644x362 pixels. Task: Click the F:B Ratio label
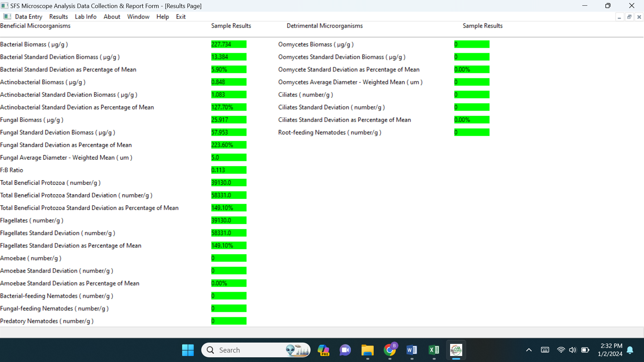coord(12,170)
